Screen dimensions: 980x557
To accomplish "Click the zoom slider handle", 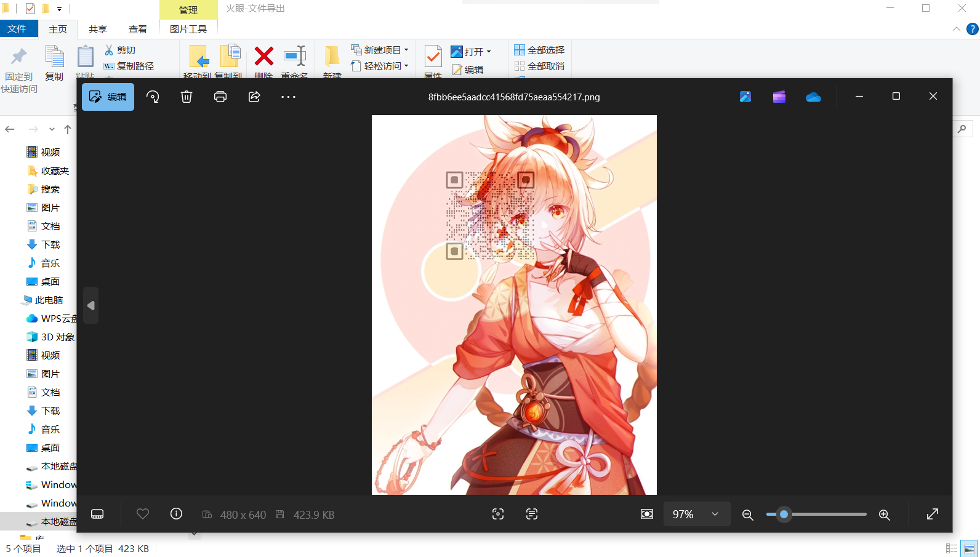I will coord(784,514).
